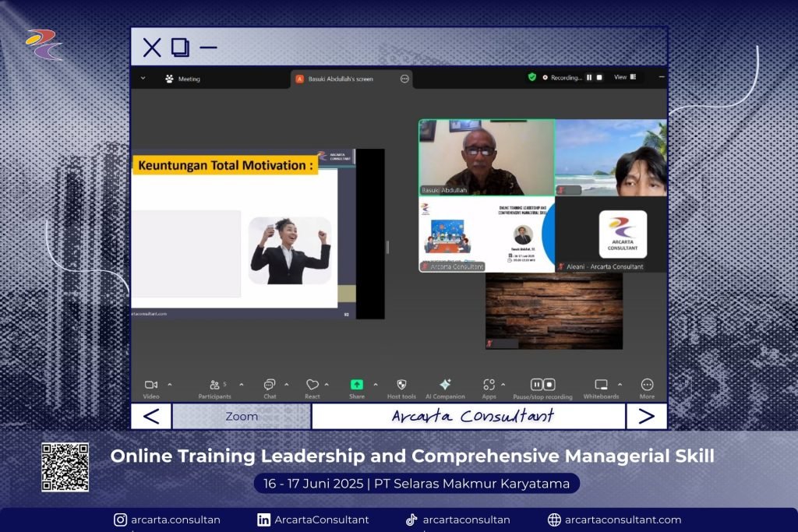Expand the Video options chevron
This screenshot has width=798, height=532.
click(x=170, y=384)
